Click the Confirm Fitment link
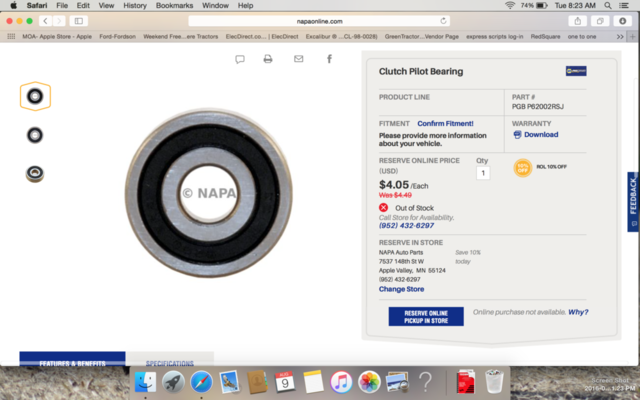 (446, 123)
